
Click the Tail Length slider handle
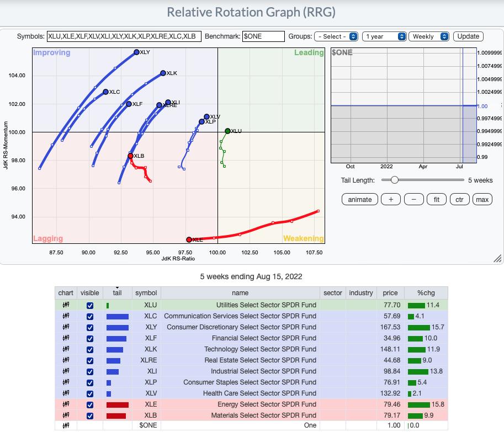tap(394, 180)
